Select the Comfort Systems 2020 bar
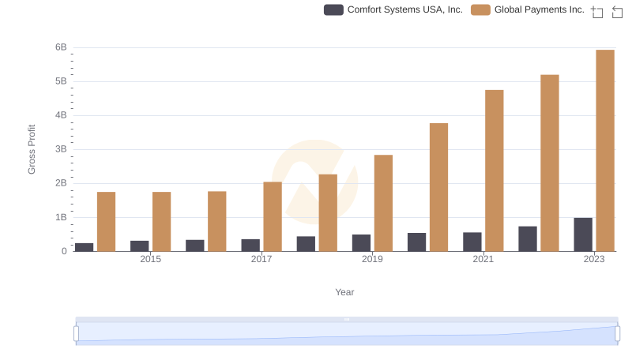The image size is (632, 364). [416, 242]
